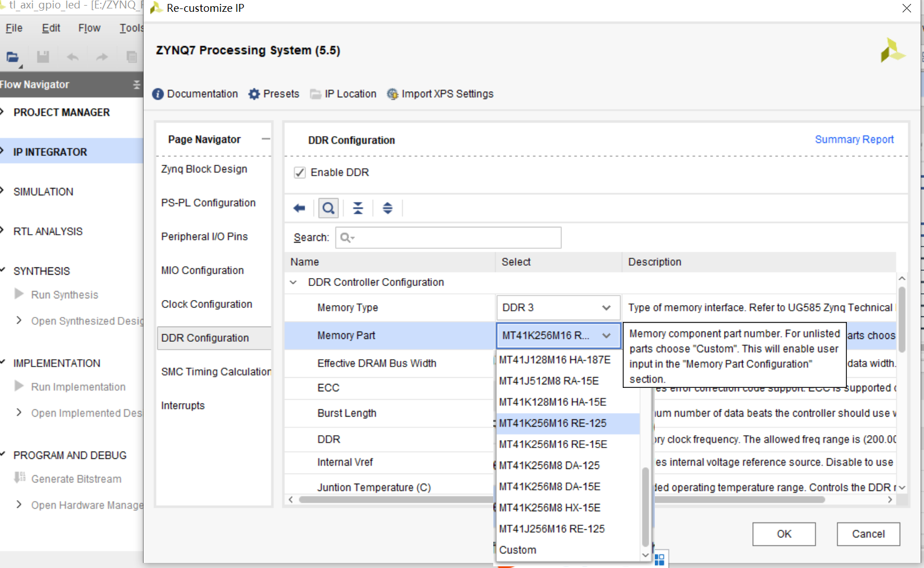Viewport: 924px width, 568px height.
Task: Open the Presets menu
Action: (x=274, y=94)
